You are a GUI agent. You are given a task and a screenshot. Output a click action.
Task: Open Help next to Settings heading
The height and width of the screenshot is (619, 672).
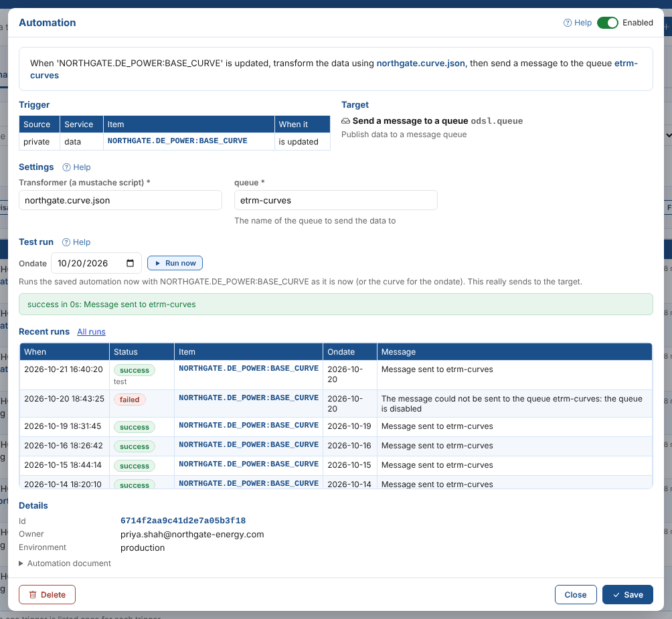click(77, 167)
